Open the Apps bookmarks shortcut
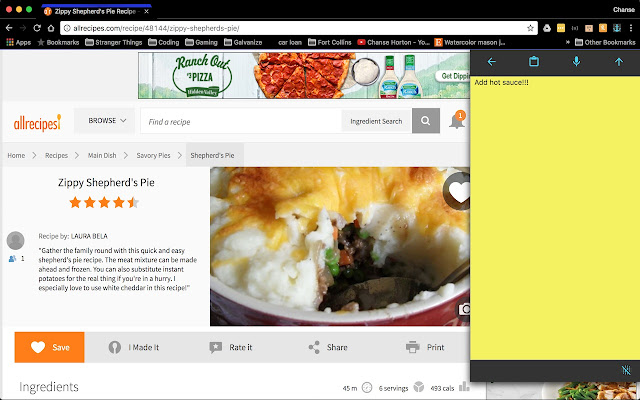The width and height of the screenshot is (640, 400). 19,42
